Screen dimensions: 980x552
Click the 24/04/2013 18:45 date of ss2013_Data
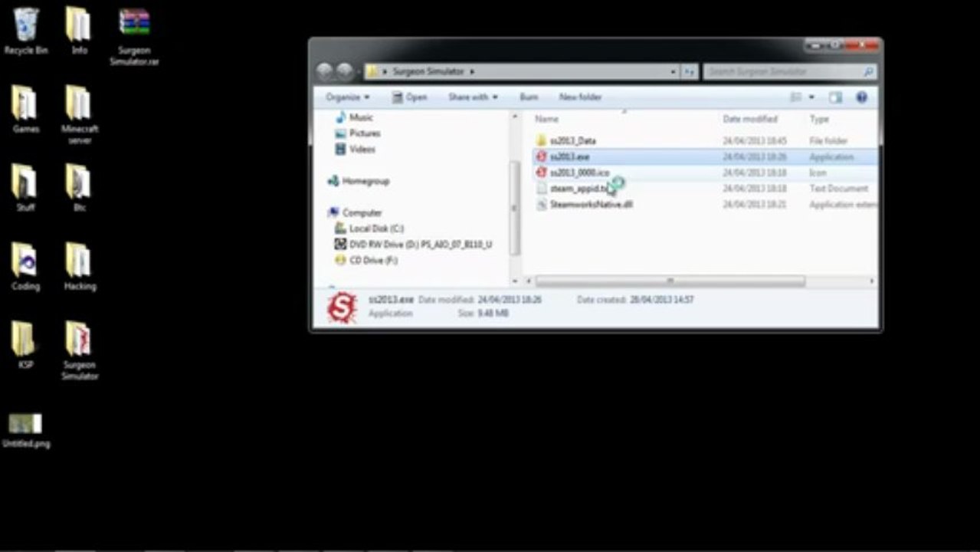(755, 141)
